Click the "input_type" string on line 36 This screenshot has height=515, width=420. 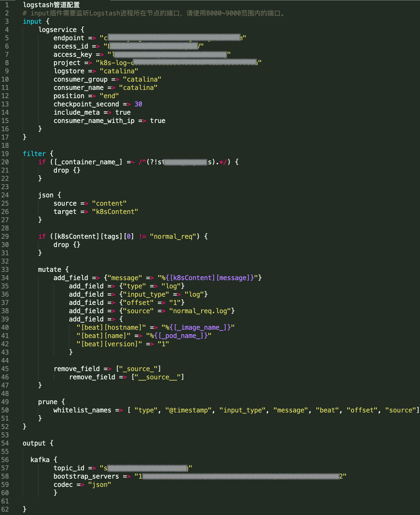pos(146,294)
